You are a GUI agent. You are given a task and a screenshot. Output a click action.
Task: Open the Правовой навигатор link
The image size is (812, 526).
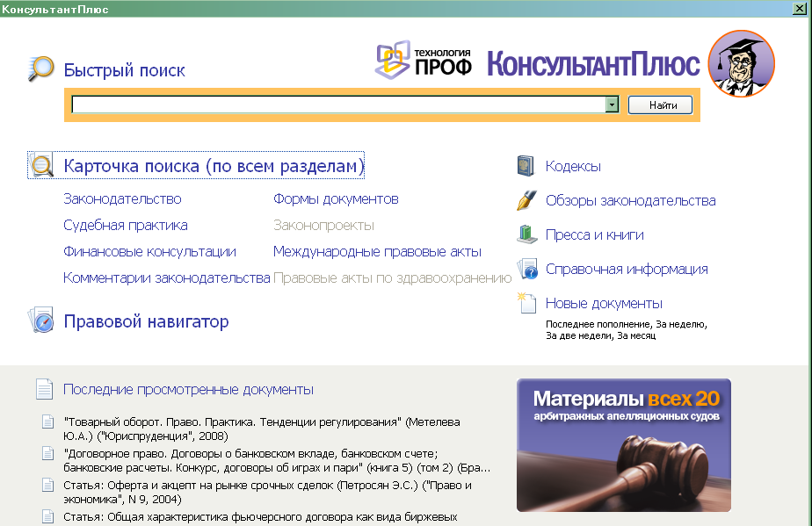pos(146,321)
